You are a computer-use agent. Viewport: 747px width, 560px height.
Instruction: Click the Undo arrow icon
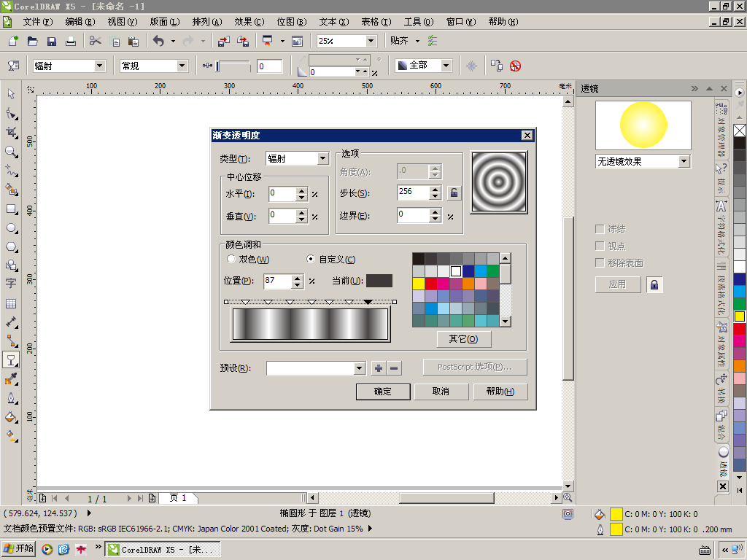[158, 41]
